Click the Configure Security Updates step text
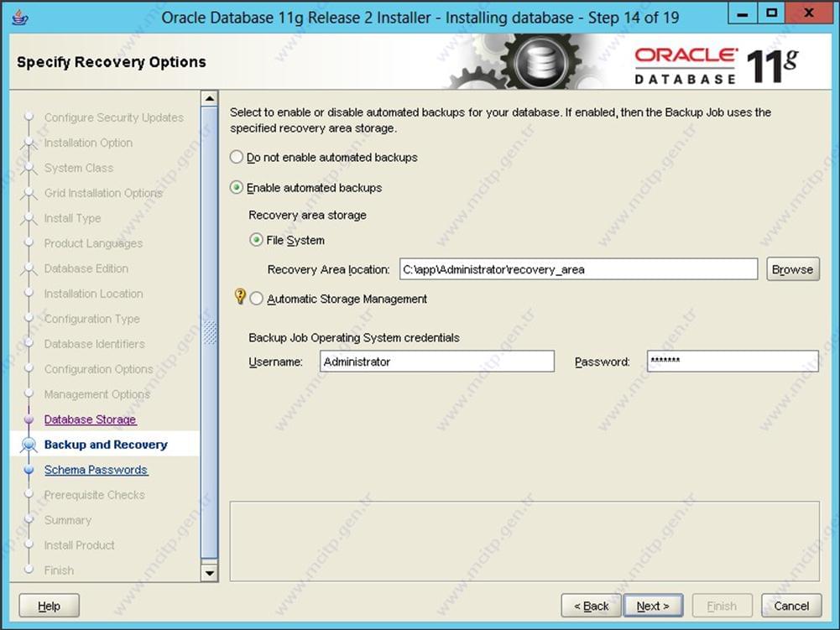The height and width of the screenshot is (630, 840). pos(113,117)
